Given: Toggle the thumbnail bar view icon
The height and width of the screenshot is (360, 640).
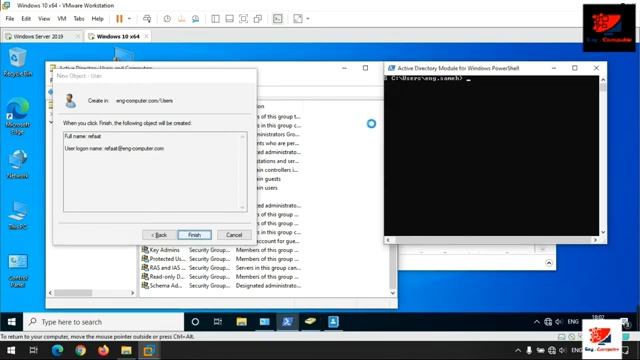Looking at the screenshot, I should (229, 19).
